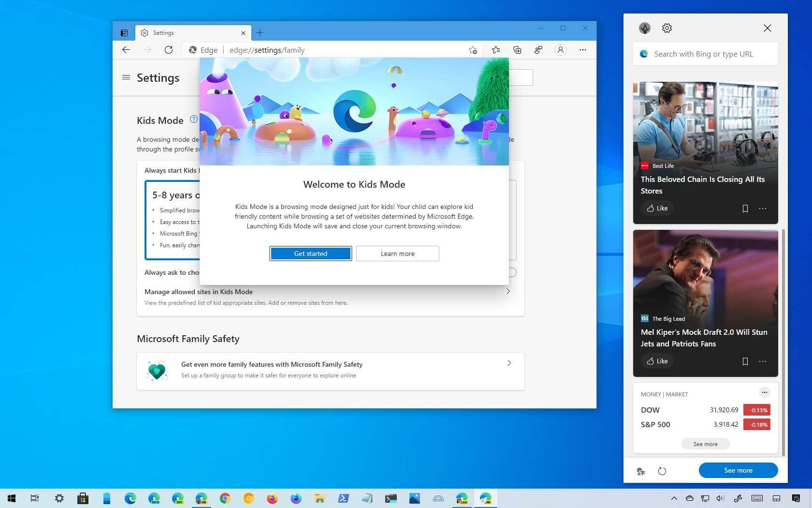Open the Mel Kiper Mock Draft story

coord(704,338)
